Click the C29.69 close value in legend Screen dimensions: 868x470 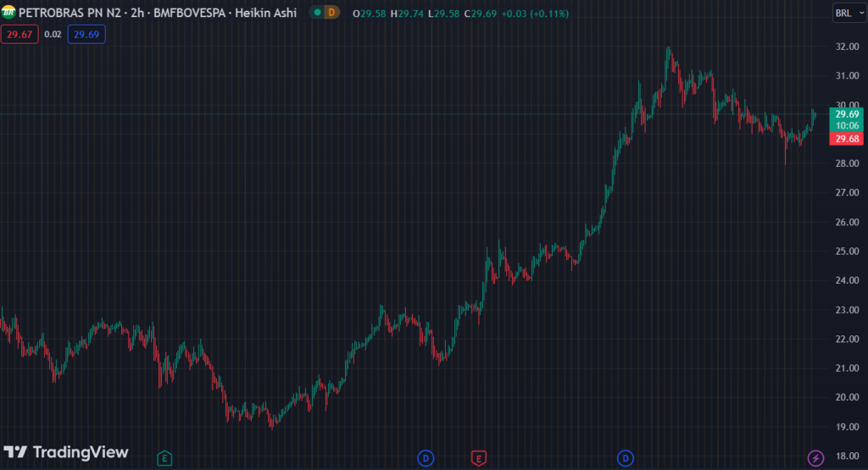click(481, 14)
